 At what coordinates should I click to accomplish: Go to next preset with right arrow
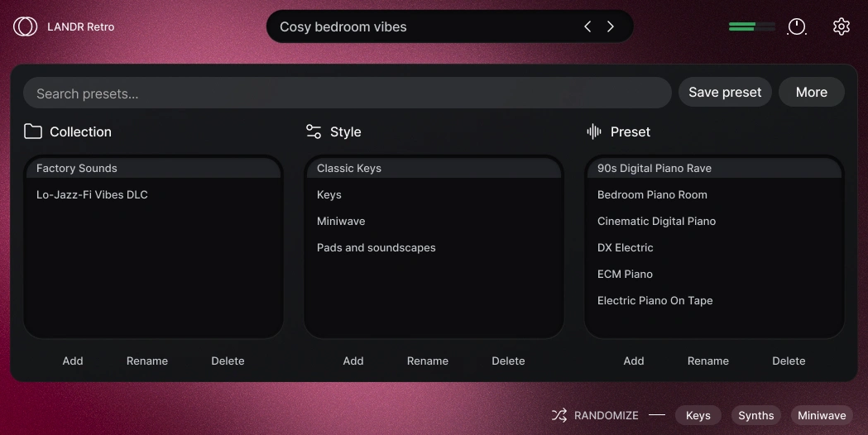click(x=611, y=26)
